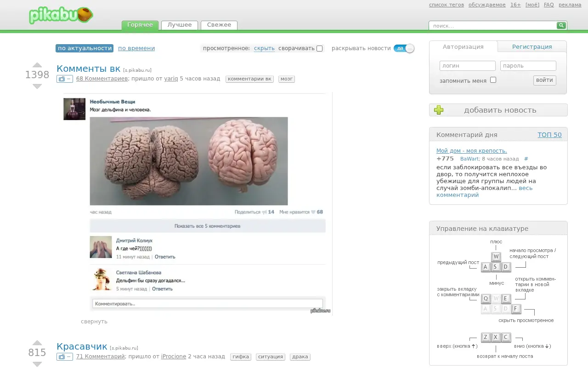Click into the search field
Image resolution: width=588 pixels, height=368 pixels.
coord(492,26)
